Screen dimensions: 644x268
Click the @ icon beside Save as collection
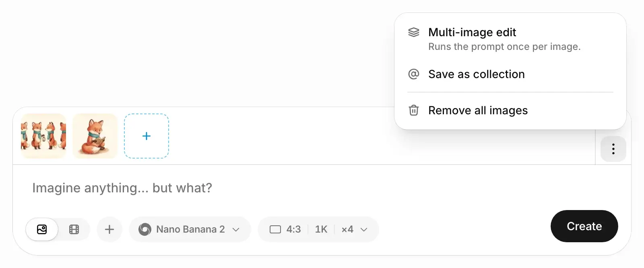point(414,74)
